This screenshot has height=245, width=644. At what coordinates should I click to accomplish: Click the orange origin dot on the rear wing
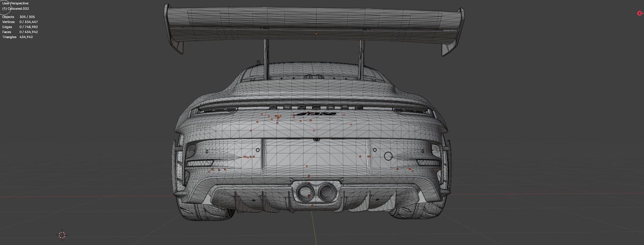316,34
